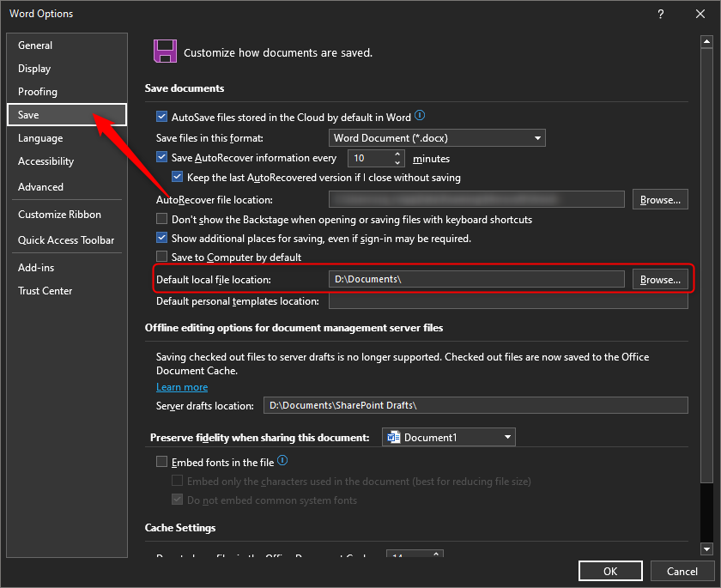
Task: Close the Word Options dialog
Action: [x=700, y=14]
